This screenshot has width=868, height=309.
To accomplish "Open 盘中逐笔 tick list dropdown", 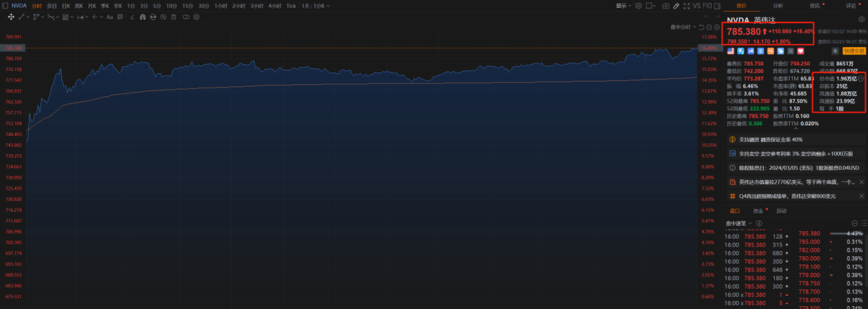I will (739, 224).
